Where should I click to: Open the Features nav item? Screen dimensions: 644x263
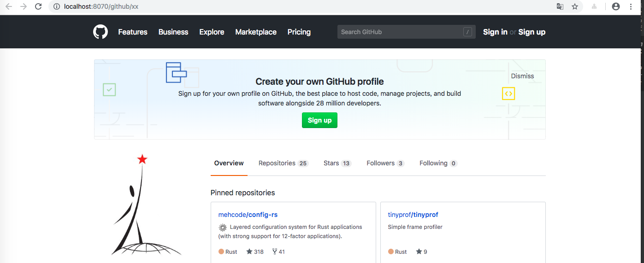pyautogui.click(x=133, y=32)
